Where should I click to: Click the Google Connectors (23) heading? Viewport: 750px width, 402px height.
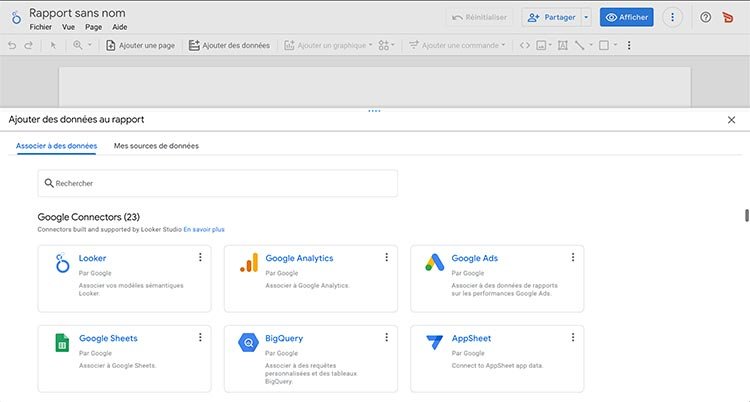[88, 217]
